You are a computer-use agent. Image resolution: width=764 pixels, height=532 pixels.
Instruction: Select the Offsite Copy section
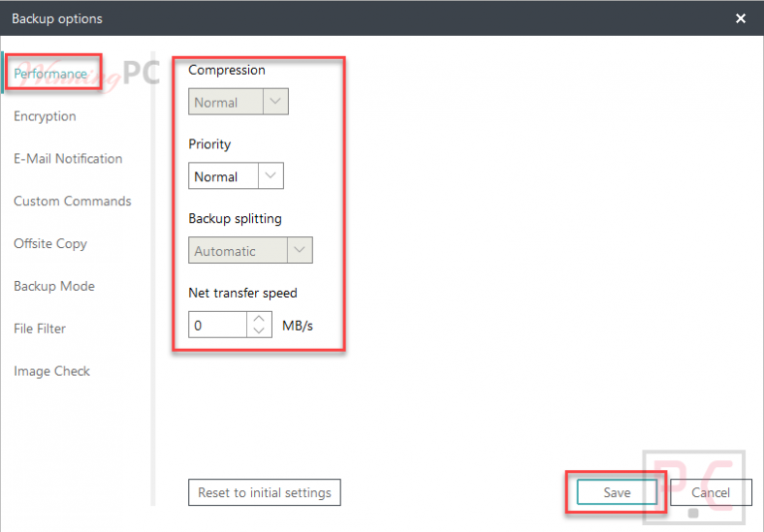(x=50, y=243)
